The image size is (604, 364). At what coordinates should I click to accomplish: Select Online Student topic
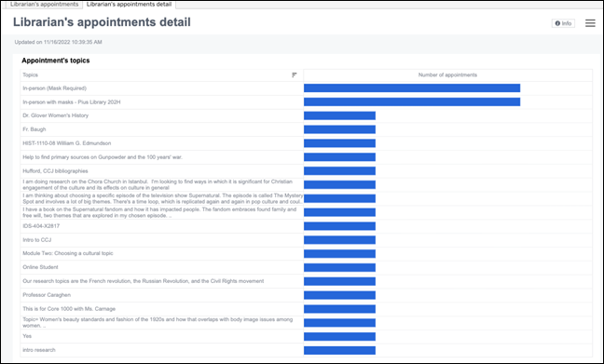[x=40, y=267]
